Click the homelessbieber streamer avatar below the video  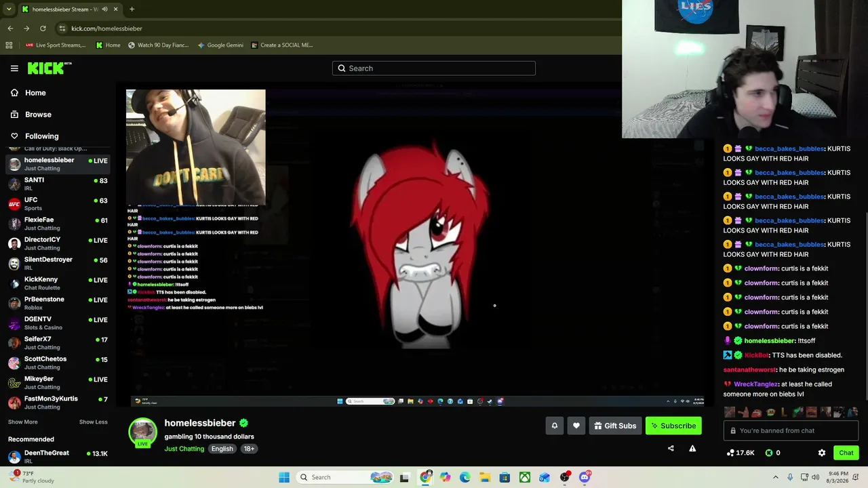[x=142, y=432]
